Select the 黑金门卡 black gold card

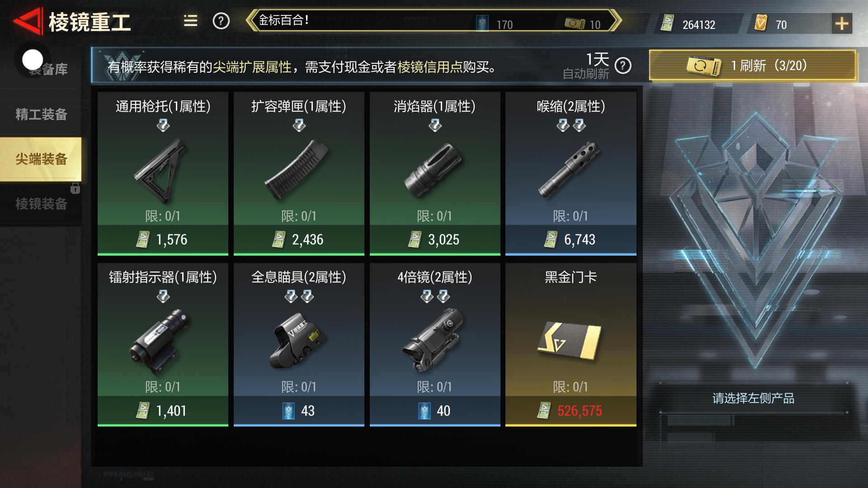click(x=571, y=345)
